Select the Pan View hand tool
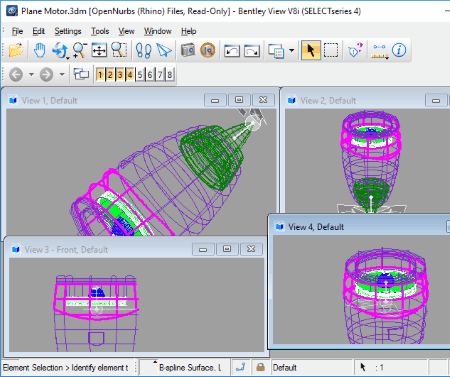Viewport: 450px width, 377px height. click(40, 50)
